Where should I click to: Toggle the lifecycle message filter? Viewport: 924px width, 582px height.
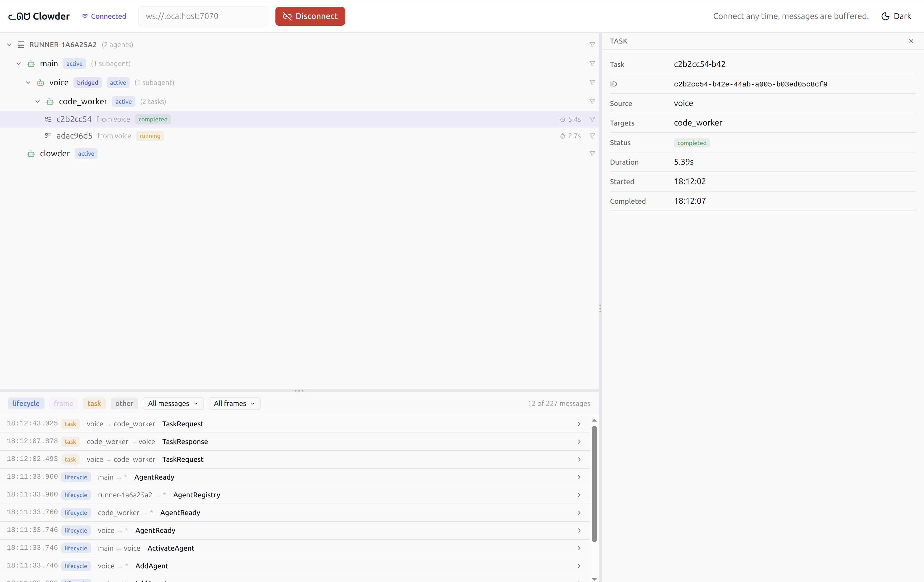(x=26, y=403)
